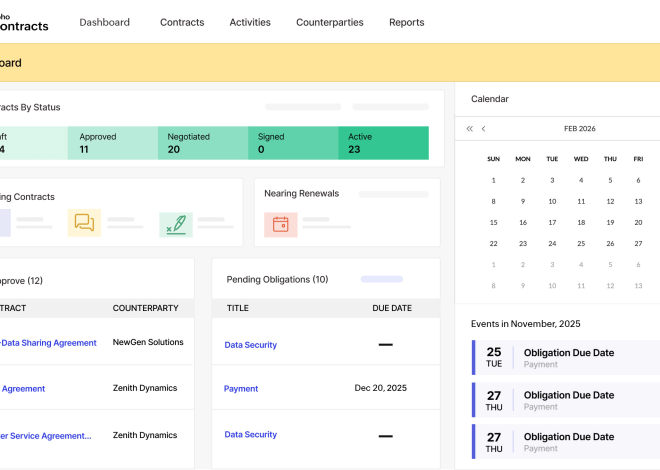
Task: Click Zenith Dynamics in the Service Agreement row
Action: coord(145,435)
